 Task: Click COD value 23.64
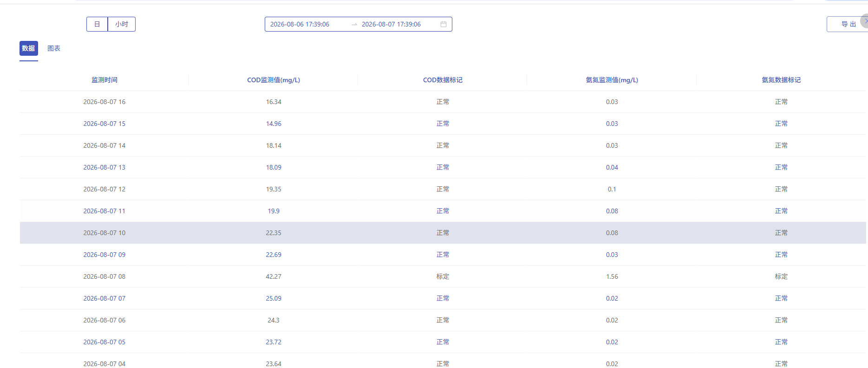[x=274, y=364]
